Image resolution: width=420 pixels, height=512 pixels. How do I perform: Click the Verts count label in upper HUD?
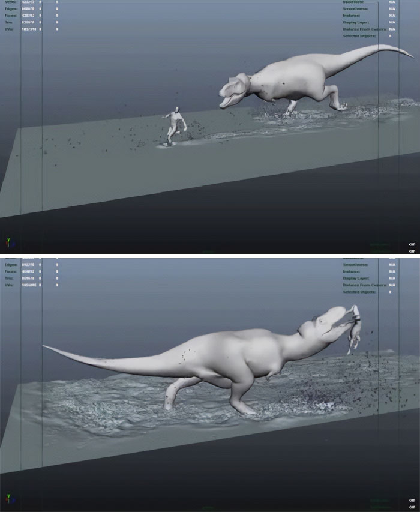point(11,3)
